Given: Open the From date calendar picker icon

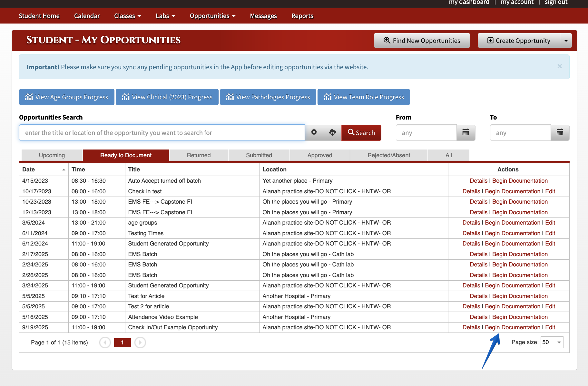Looking at the screenshot, I should point(465,132).
